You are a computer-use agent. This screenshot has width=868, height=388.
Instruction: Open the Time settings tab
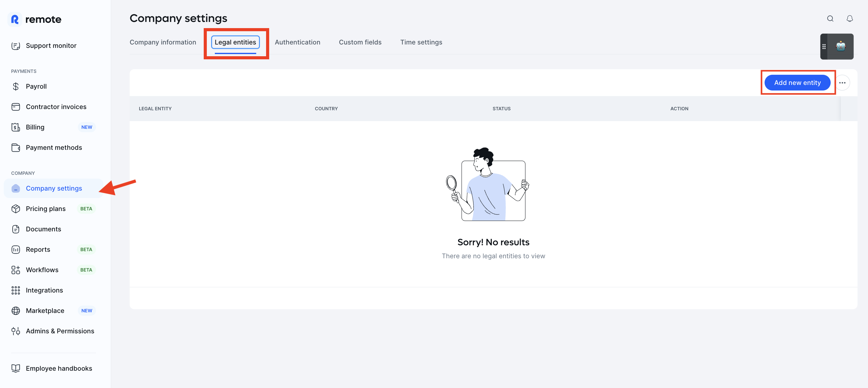pyautogui.click(x=421, y=42)
